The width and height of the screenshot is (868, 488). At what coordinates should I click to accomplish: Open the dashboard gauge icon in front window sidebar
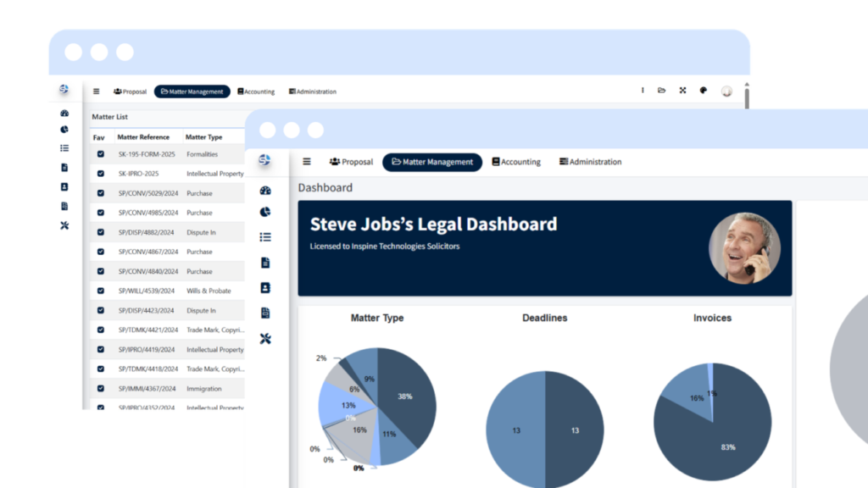(265, 191)
